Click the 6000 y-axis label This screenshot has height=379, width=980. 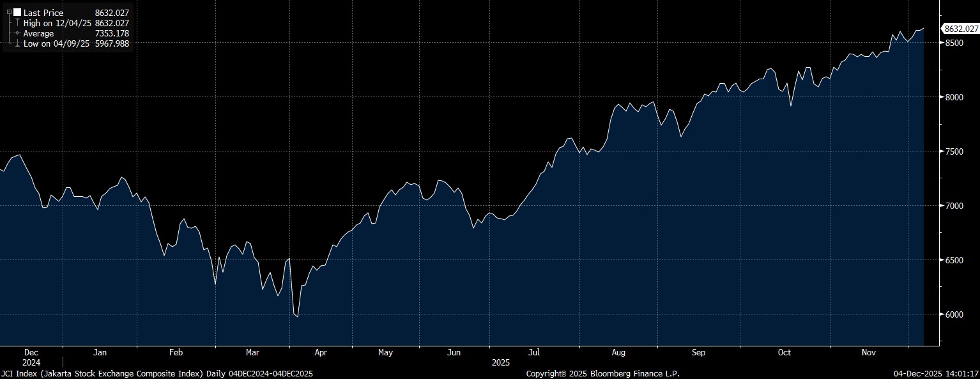click(x=953, y=314)
